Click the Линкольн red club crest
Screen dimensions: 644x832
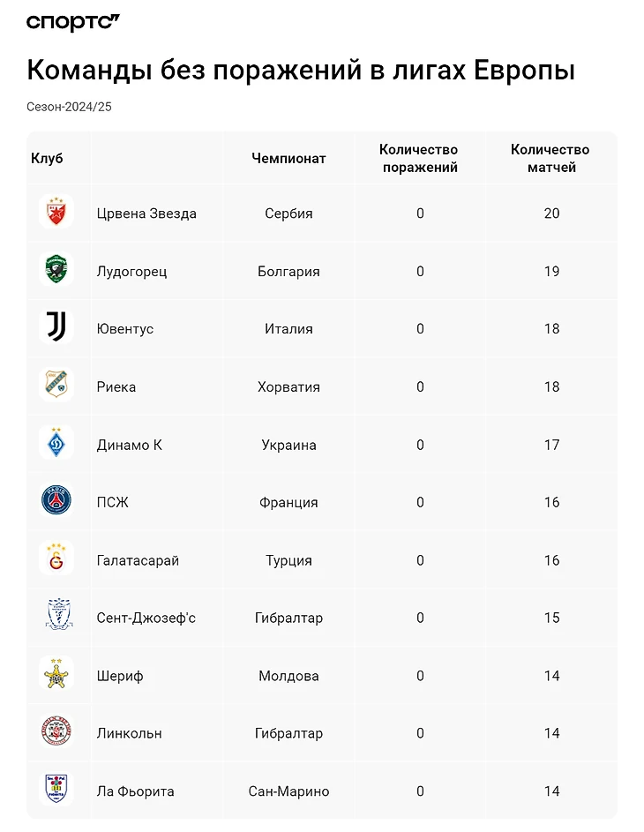click(57, 732)
